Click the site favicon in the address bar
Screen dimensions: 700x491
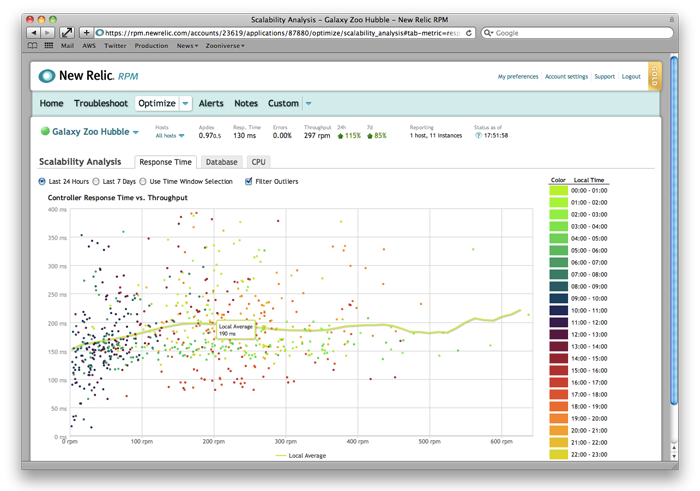point(100,33)
